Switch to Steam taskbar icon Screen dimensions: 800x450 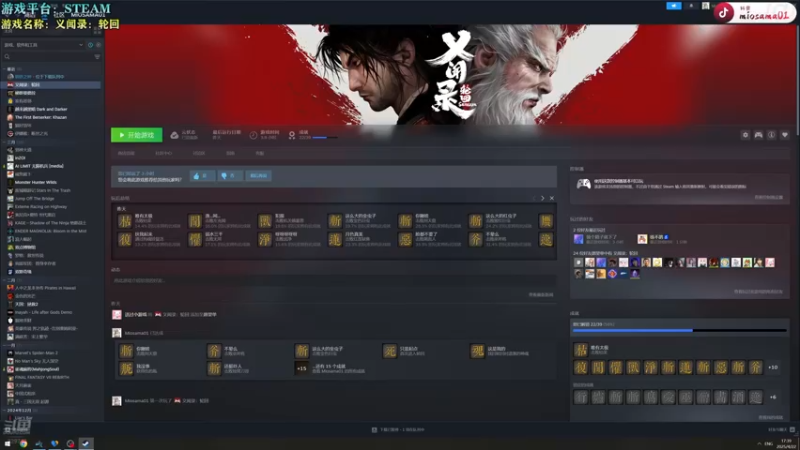(x=86, y=444)
